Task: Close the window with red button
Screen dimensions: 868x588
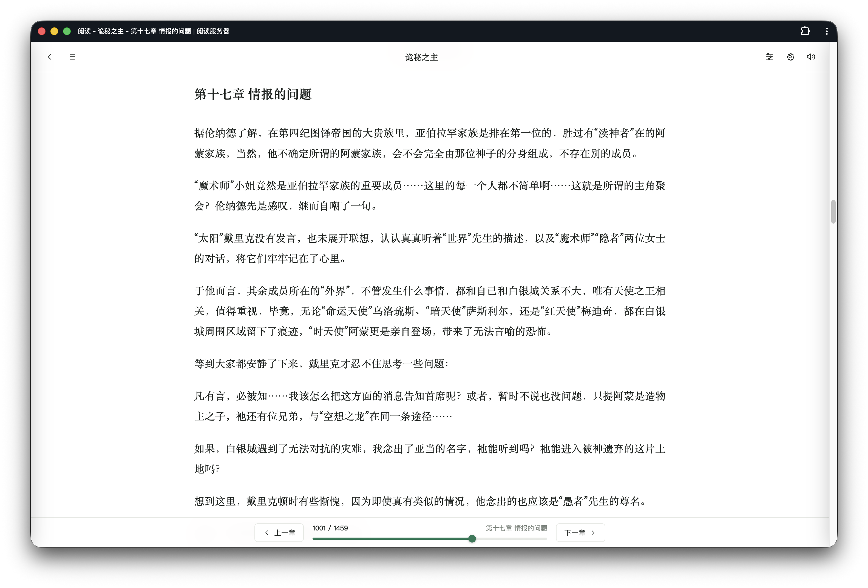Action: coord(42,31)
